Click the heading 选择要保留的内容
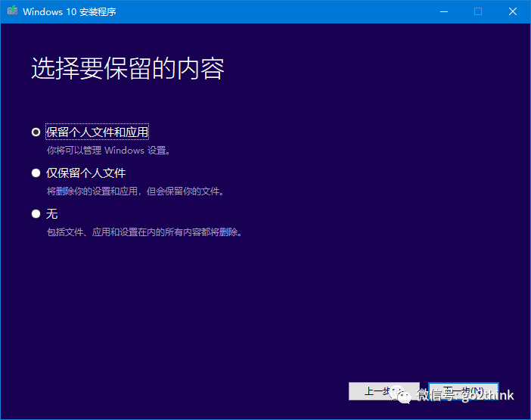Screen dimensions: 531x420 128,69
